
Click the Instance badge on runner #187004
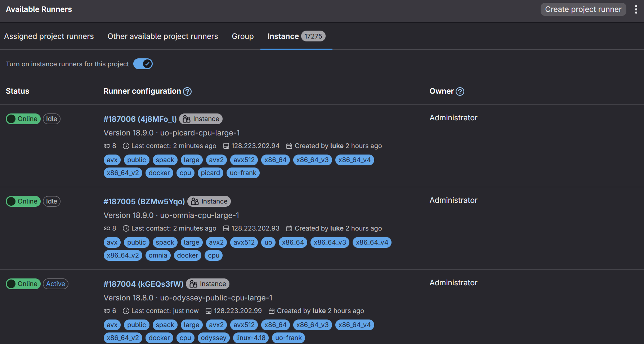click(207, 284)
